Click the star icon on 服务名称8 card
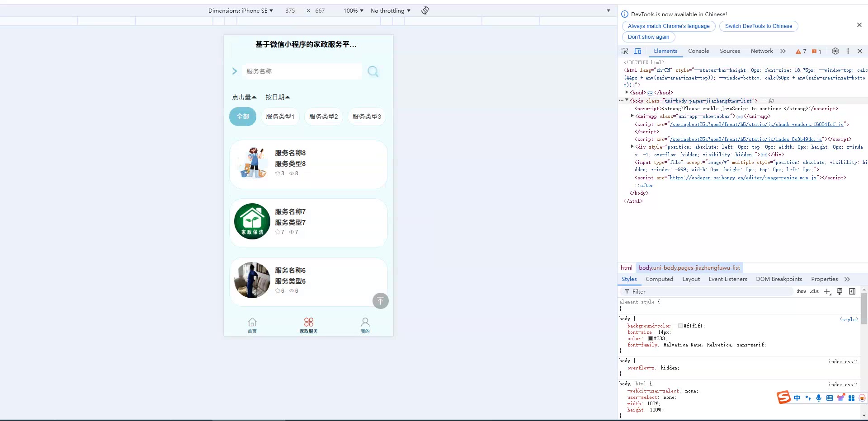 point(278,173)
